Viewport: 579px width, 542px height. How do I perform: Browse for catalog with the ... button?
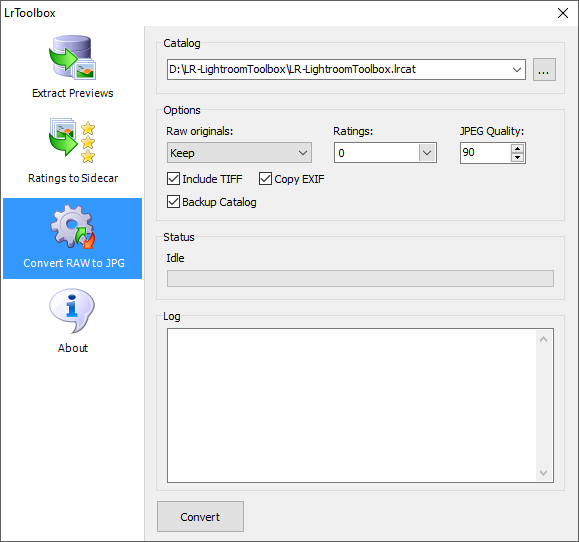tap(544, 69)
